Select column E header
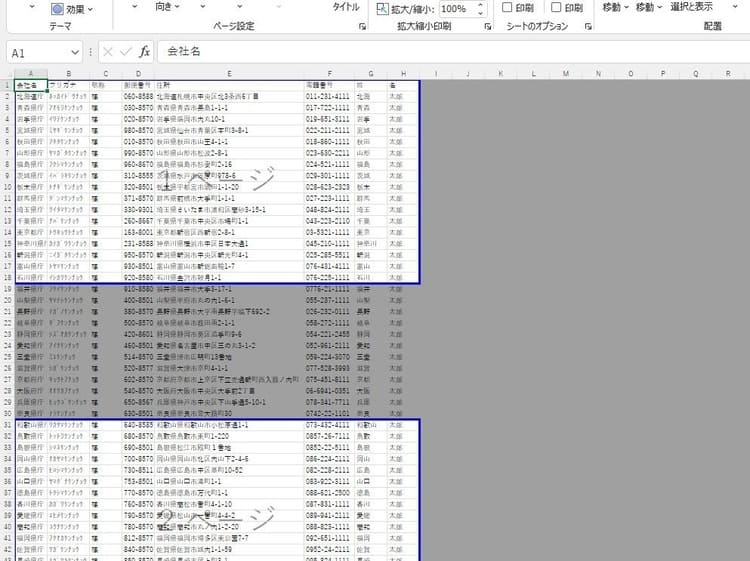 pyautogui.click(x=229, y=74)
